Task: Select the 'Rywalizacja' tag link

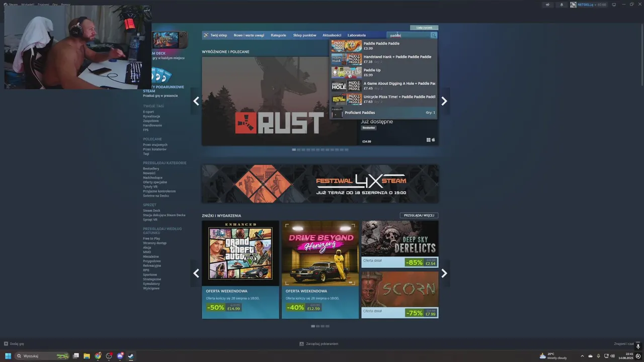Action: coord(151,116)
